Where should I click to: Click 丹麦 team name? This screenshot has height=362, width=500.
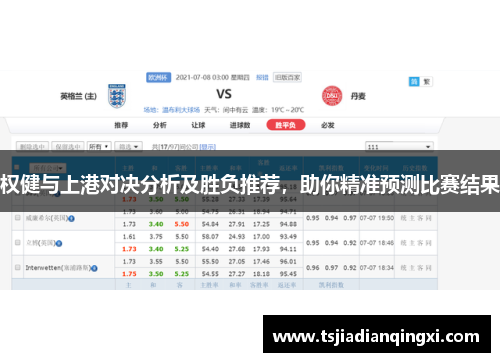point(358,96)
